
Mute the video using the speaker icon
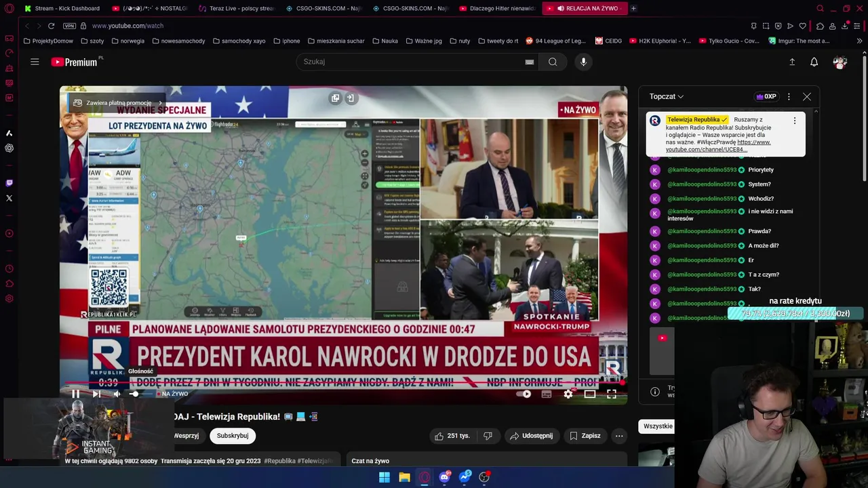[117, 394]
